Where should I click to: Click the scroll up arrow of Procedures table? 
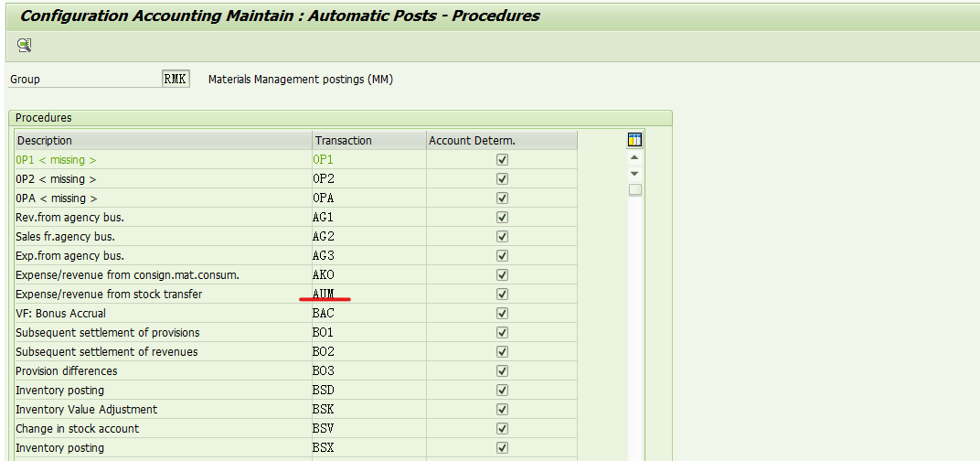(635, 157)
